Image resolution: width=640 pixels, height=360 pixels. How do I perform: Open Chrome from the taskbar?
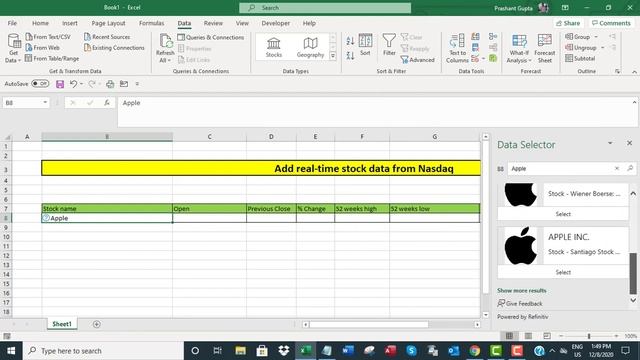pyautogui.click(x=474, y=351)
